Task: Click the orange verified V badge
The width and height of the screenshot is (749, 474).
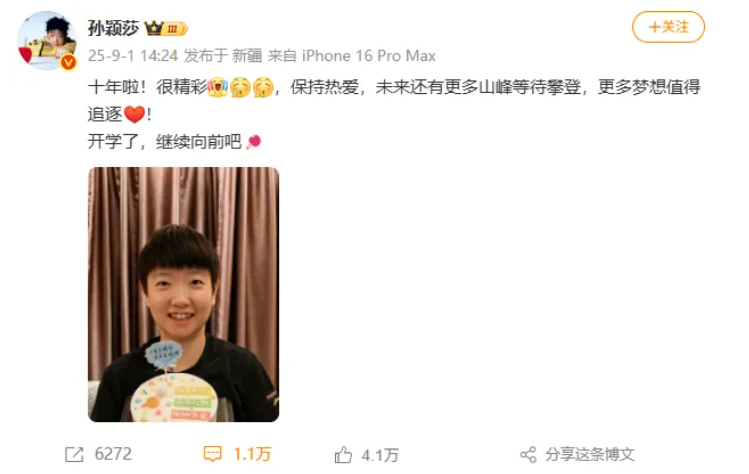Action: [68, 62]
